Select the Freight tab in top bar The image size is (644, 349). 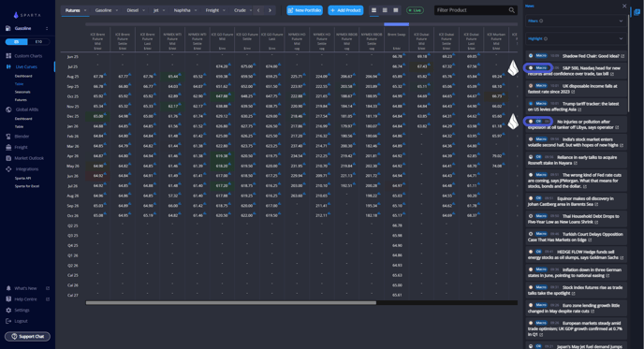pyautogui.click(x=212, y=10)
